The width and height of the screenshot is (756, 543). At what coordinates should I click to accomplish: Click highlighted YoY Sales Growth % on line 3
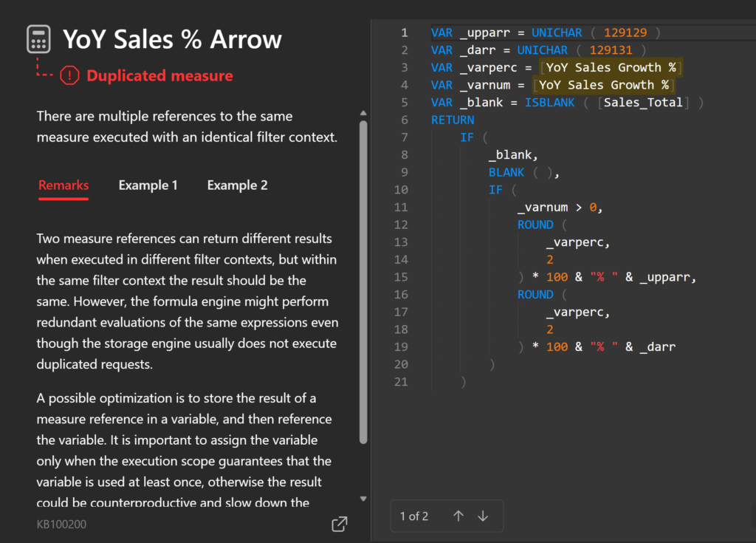click(x=611, y=67)
